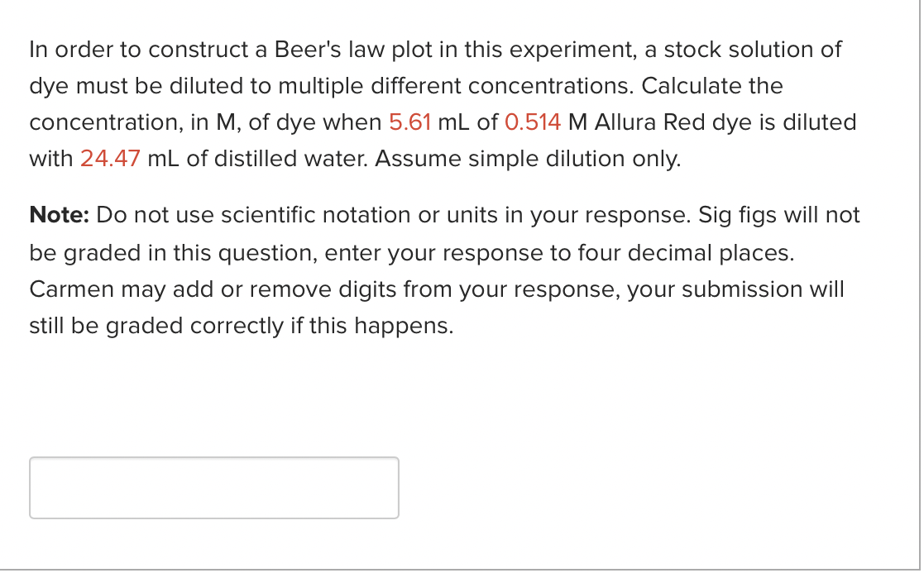Select the red value 5.61
Viewport: 924px width, 573px height.
click(410, 122)
